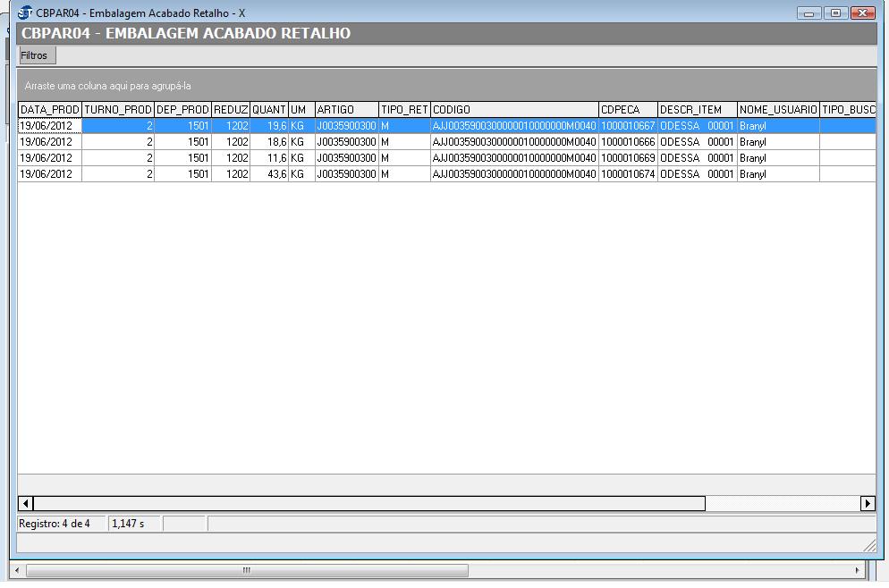Click outer window horizontal scrollbar thumb
889x588 pixels.
[x=247, y=570]
